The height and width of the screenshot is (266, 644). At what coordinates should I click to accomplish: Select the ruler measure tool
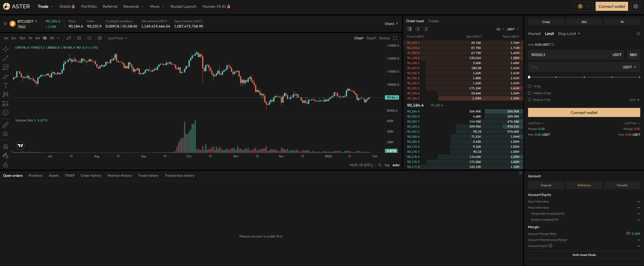(6, 125)
